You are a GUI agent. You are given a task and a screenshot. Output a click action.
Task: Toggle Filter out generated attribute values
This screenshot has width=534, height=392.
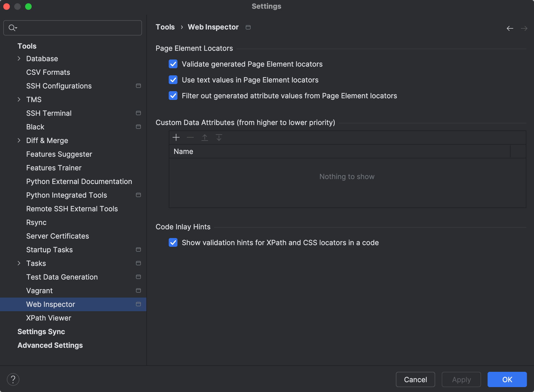pos(173,96)
